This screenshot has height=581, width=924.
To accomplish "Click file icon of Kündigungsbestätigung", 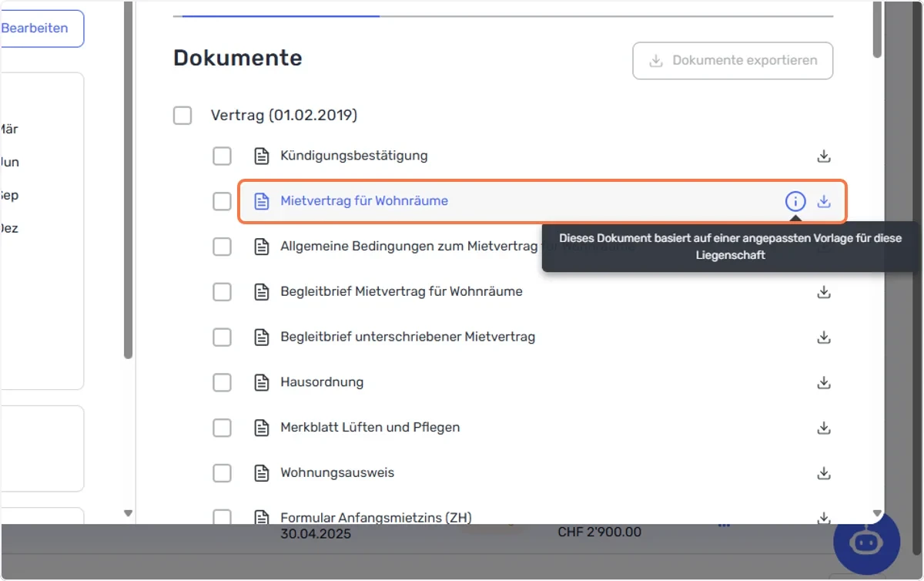I will pyautogui.click(x=262, y=156).
